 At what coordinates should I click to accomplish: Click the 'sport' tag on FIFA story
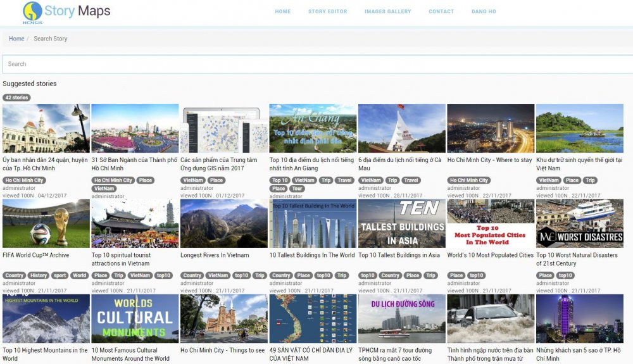point(60,275)
